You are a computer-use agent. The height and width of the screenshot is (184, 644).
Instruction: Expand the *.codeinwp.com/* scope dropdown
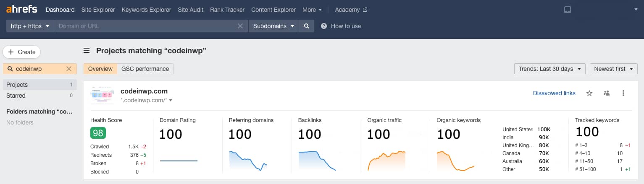point(147,100)
